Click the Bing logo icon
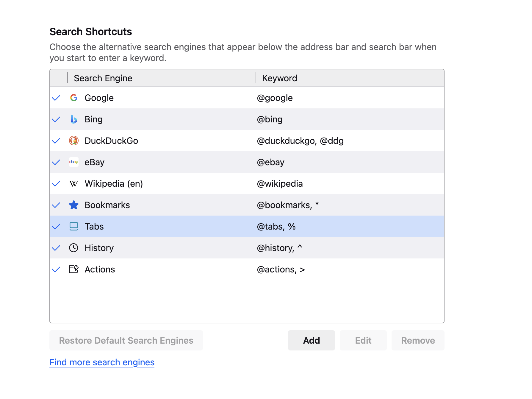 (73, 119)
